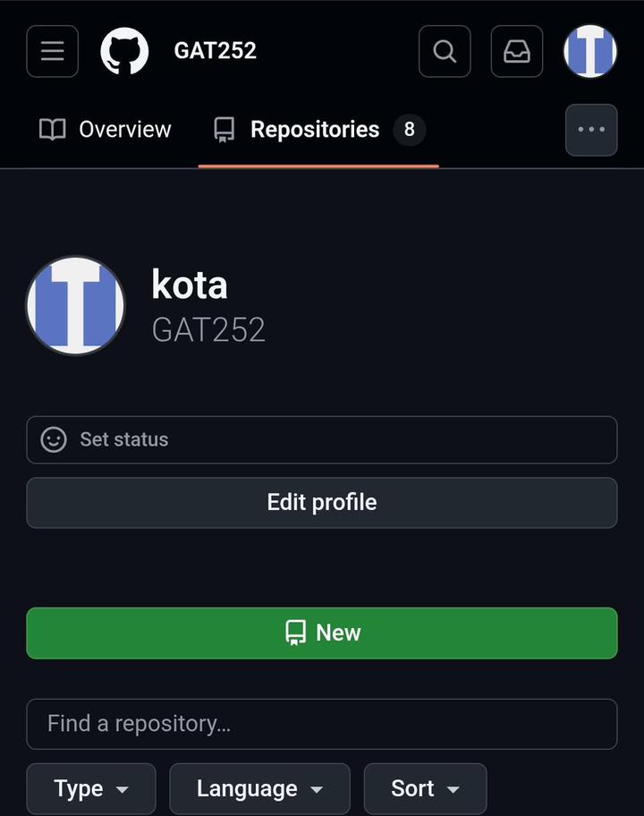The height and width of the screenshot is (816, 644).
Task: Select the Repositories tab
Action: [314, 130]
